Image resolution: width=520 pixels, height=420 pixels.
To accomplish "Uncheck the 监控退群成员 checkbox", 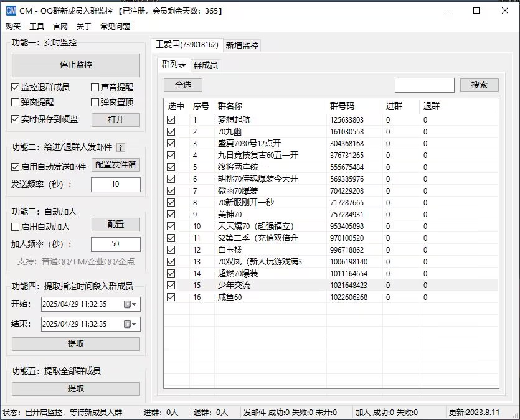I will click(16, 88).
